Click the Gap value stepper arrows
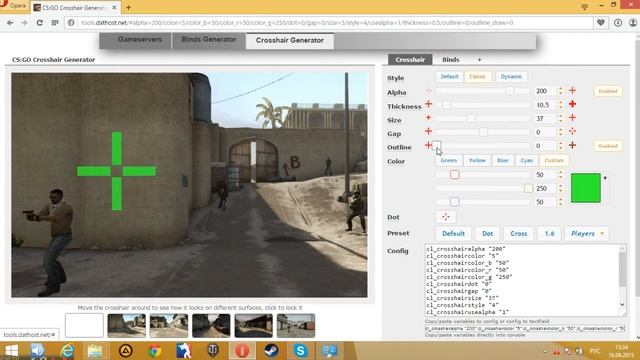The image size is (640, 360). click(560, 132)
